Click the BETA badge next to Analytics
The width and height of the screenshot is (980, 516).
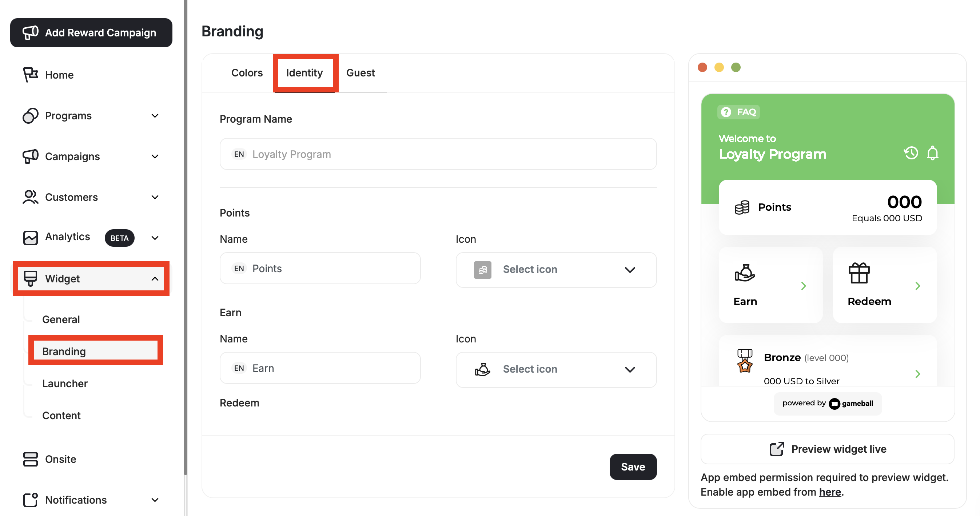(x=119, y=238)
